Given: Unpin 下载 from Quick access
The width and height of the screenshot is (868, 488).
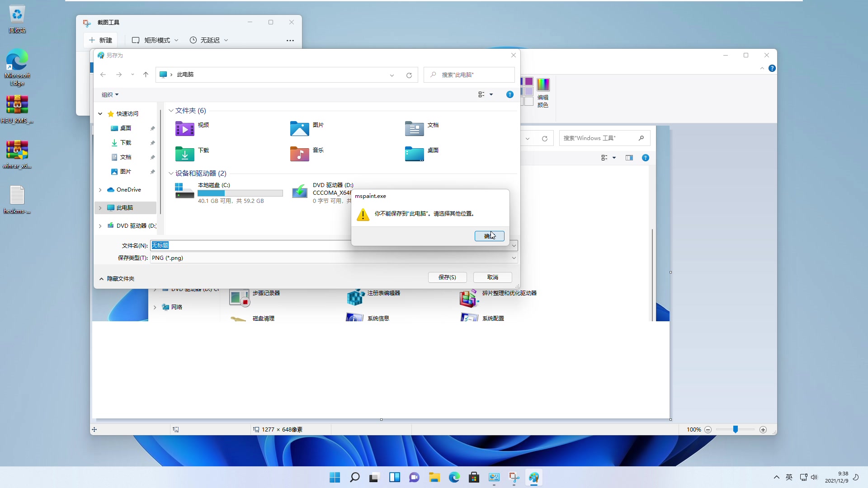Looking at the screenshot, I should click(x=152, y=143).
